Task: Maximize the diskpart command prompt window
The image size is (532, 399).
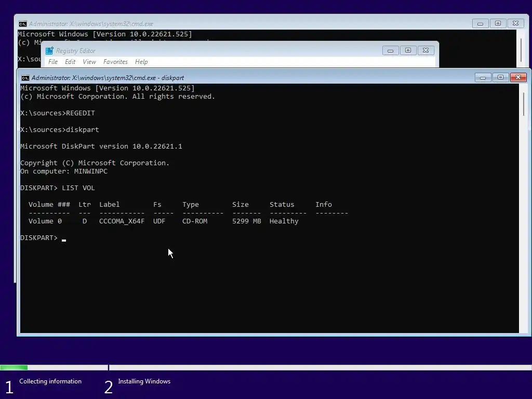Action: pyautogui.click(x=500, y=78)
